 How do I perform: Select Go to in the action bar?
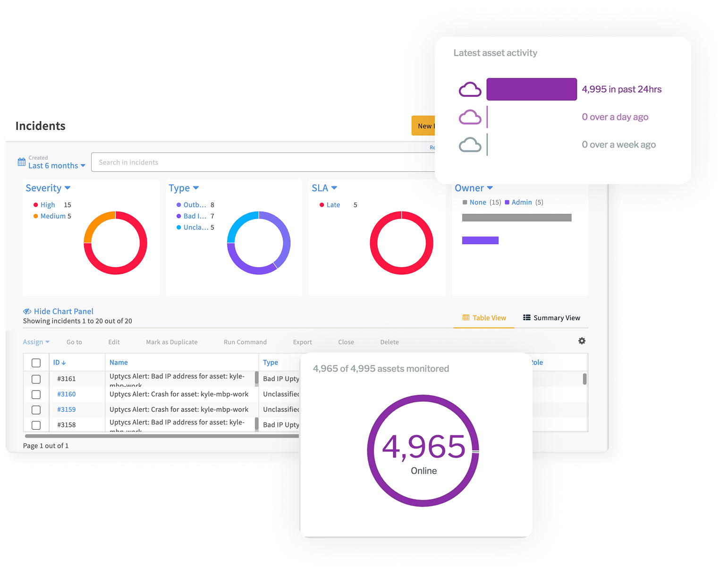[74, 342]
